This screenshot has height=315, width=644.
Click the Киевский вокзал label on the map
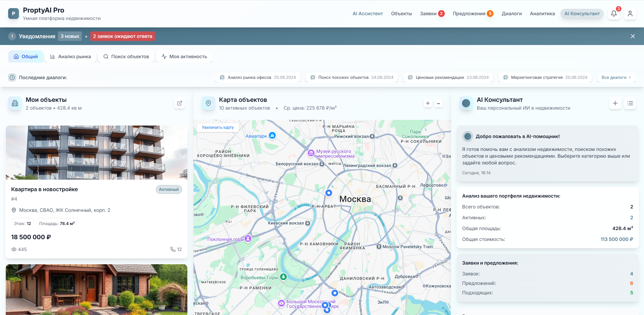(286, 223)
